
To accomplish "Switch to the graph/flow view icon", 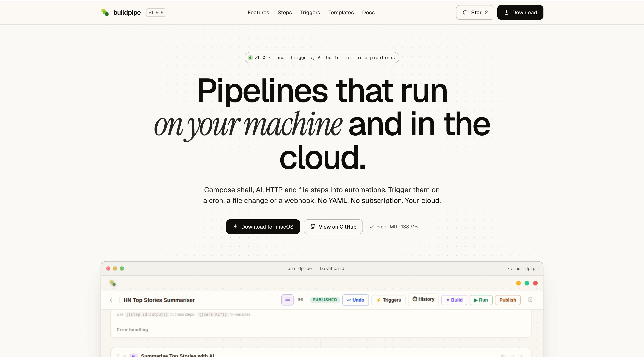I will coord(301,300).
